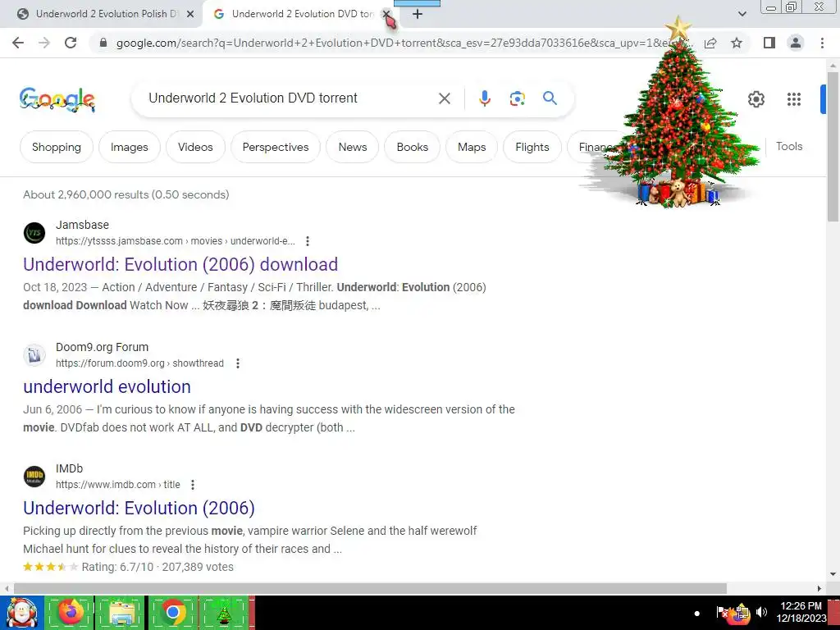Click the vertical page scrollbar thumb

point(833,146)
